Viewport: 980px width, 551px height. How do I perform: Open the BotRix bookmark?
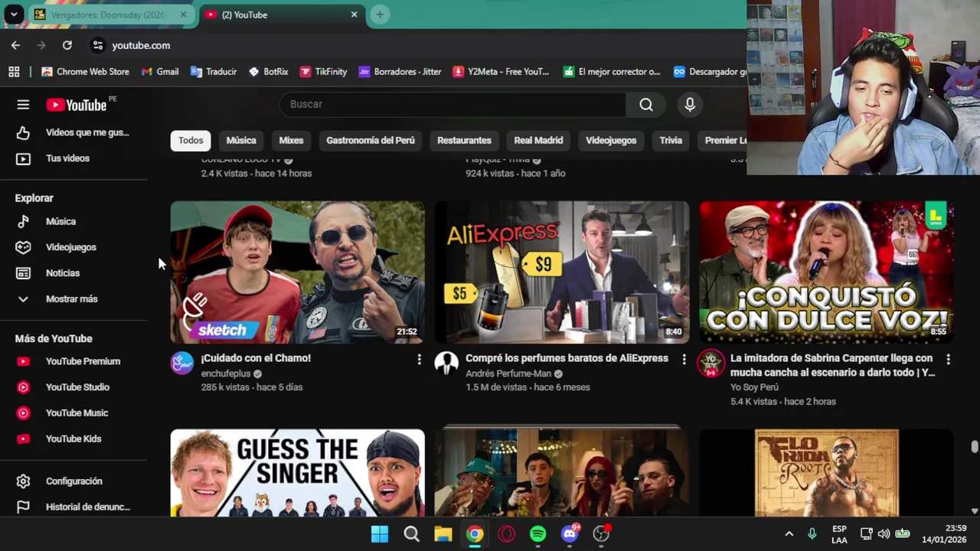268,71
